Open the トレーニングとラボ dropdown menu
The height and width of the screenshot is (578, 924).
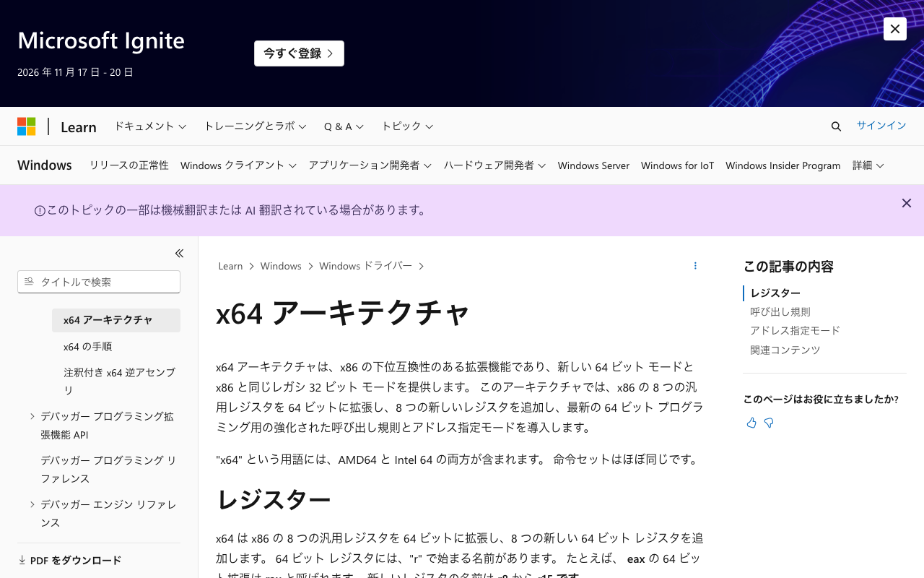(x=256, y=126)
